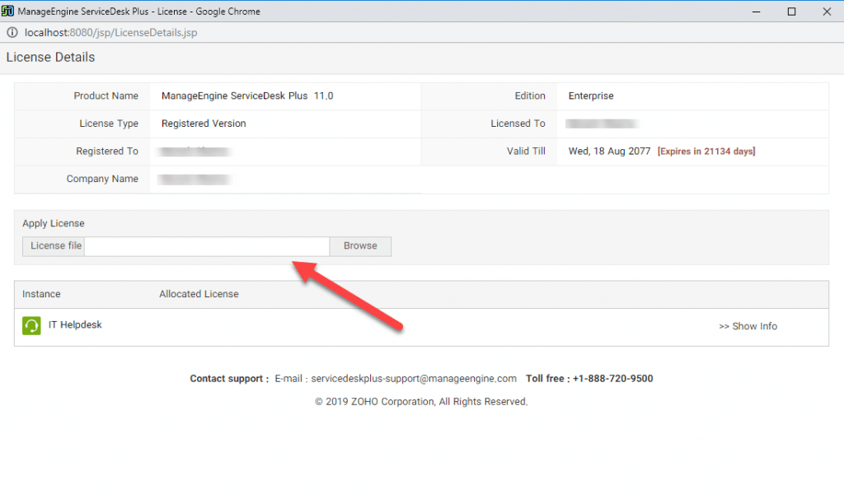The height and width of the screenshot is (504, 844).
Task: Click the Allocated License column header
Action: [x=199, y=294]
